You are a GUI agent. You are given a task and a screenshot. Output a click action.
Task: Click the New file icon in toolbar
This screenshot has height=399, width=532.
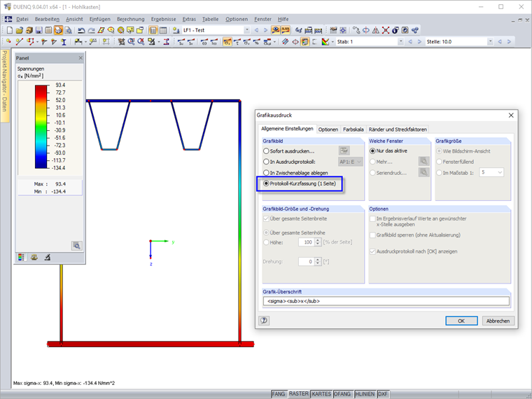(10, 30)
